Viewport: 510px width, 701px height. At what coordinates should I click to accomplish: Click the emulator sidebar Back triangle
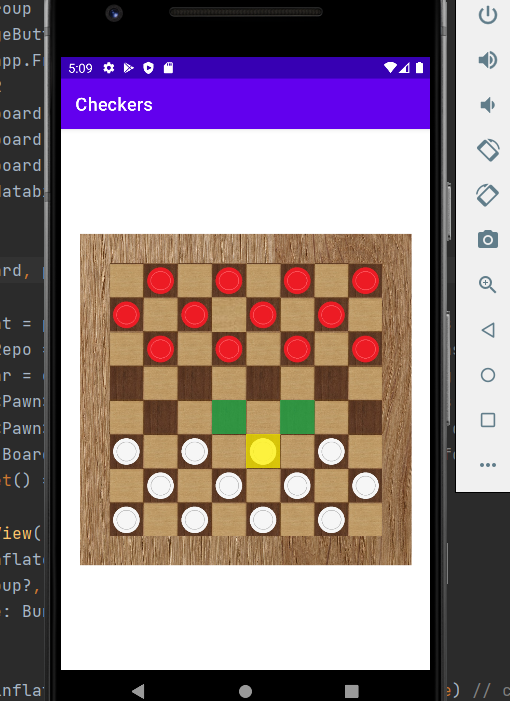point(488,330)
